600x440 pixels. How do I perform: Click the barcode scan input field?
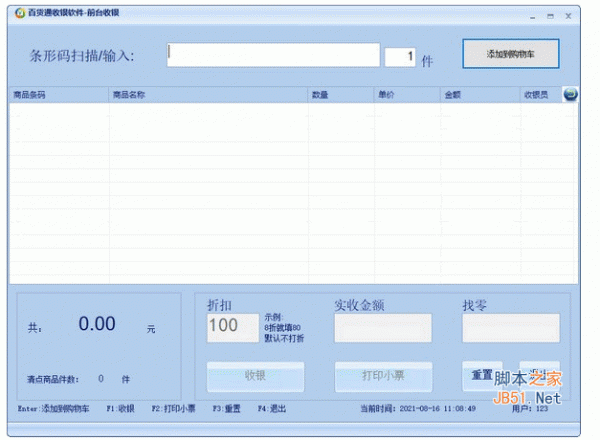tap(273, 55)
